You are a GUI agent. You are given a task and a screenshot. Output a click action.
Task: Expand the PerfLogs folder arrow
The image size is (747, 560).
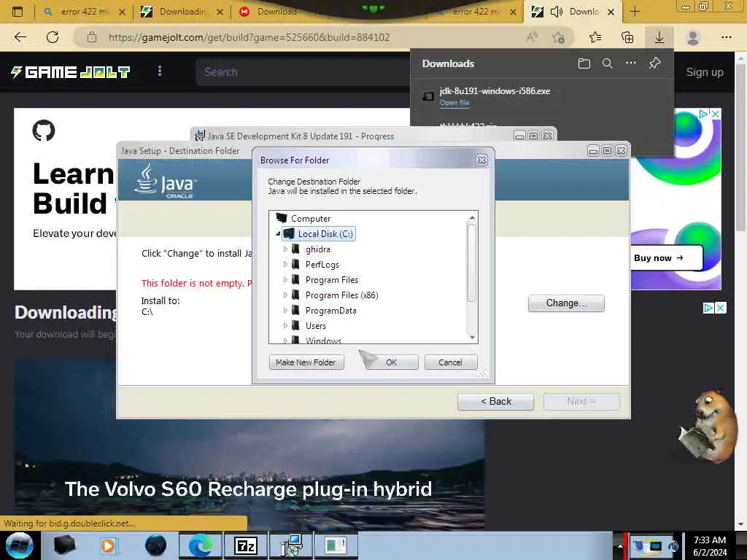pos(285,264)
